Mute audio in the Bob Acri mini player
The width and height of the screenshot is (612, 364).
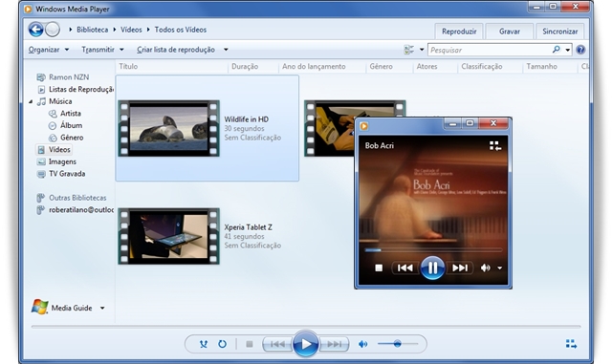(x=485, y=268)
